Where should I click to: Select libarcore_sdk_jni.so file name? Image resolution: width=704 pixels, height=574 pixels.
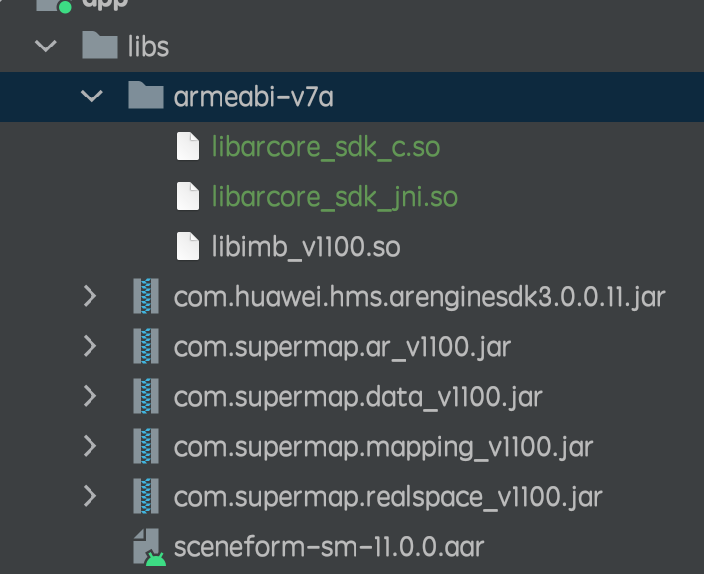[334, 197]
